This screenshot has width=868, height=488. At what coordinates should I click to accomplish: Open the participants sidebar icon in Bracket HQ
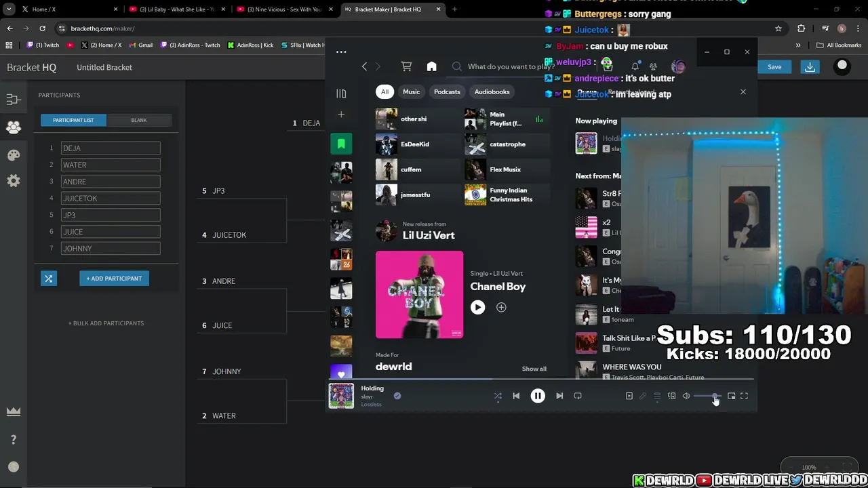click(x=14, y=127)
